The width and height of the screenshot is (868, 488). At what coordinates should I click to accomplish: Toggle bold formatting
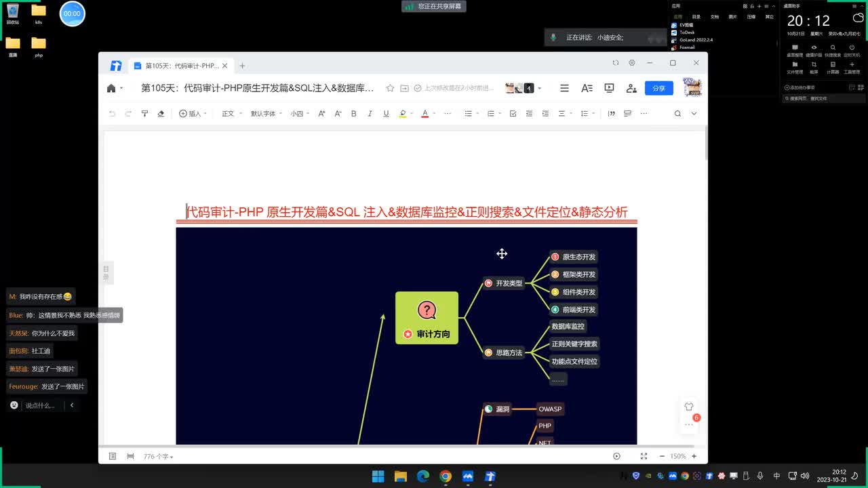pyautogui.click(x=353, y=114)
